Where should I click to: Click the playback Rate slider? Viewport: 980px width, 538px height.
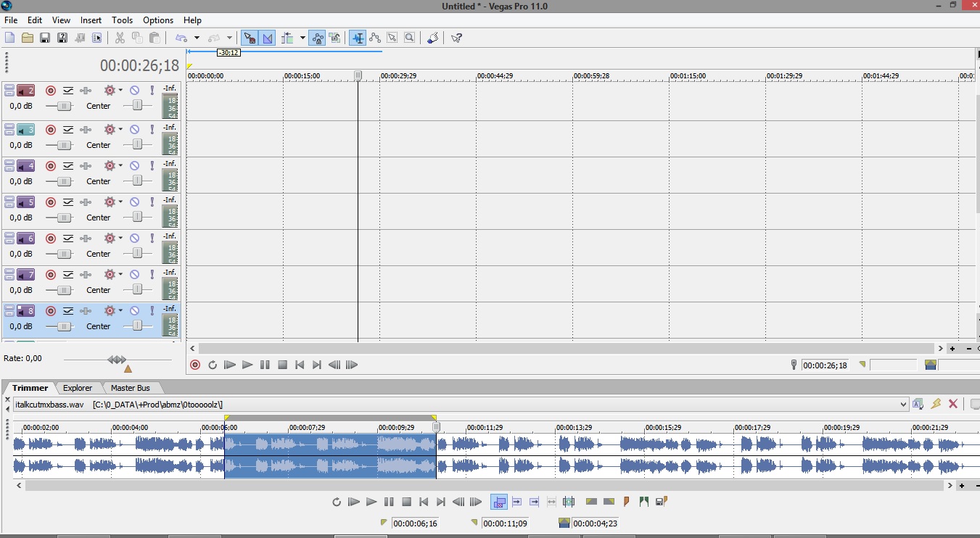tap(118, 360)
